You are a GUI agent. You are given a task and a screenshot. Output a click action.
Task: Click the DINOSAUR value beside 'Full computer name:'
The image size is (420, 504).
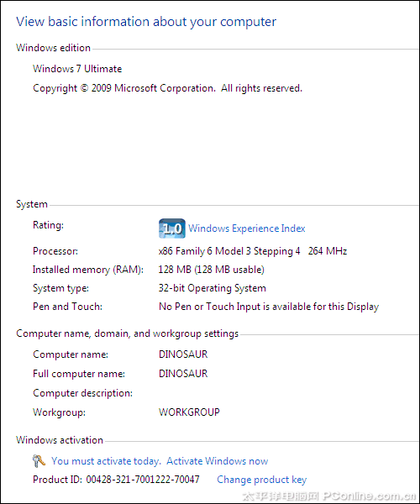[x=183, y=374]
